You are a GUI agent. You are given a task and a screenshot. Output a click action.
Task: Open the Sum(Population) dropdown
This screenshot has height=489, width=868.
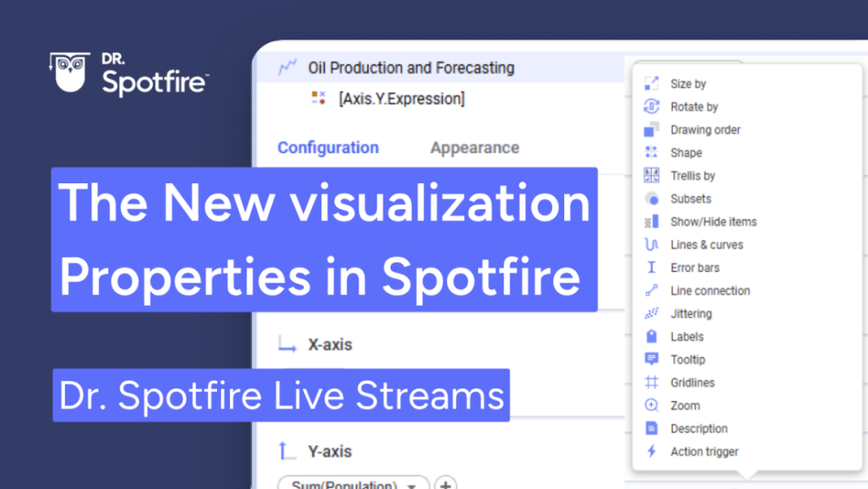354,483
